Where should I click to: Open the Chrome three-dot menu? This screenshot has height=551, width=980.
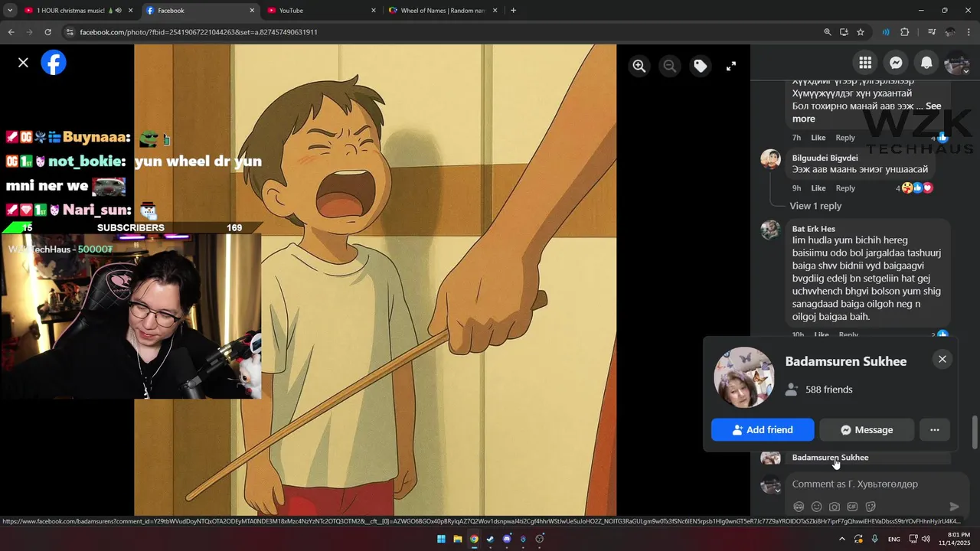coord(969,32)
